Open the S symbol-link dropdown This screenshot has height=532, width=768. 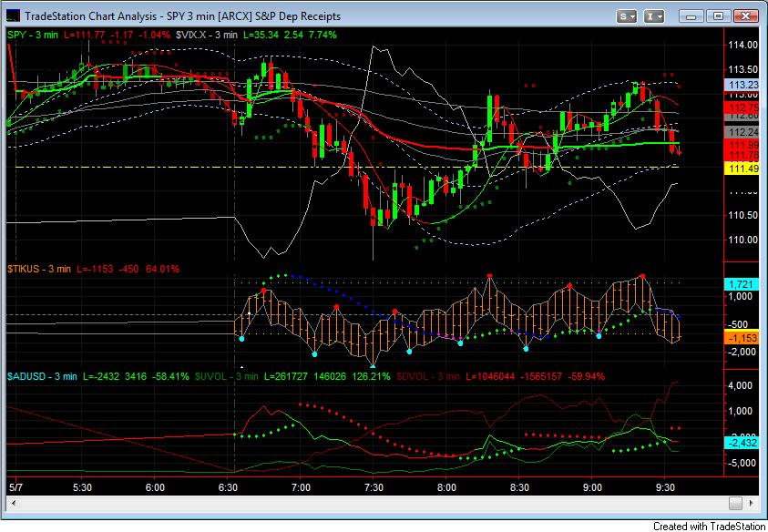(626, 16)
